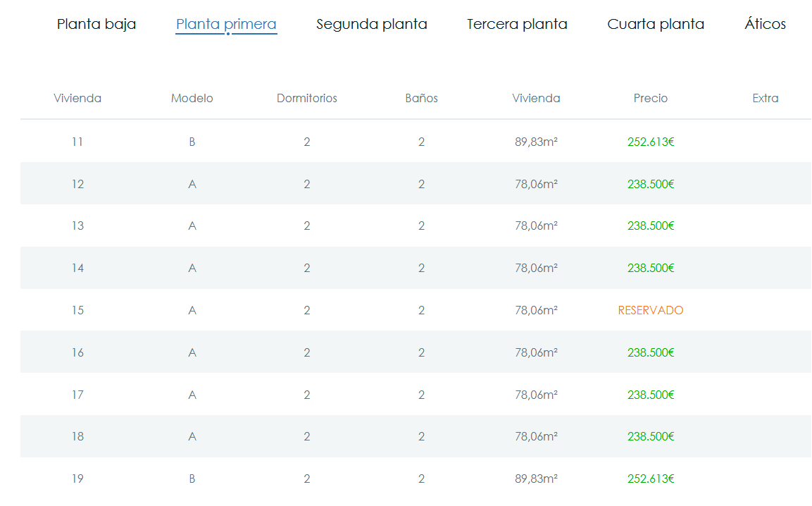The height and width of the screenshot is (506, 812).
Task: Click the Baños column header
Action: coord(421,98)
